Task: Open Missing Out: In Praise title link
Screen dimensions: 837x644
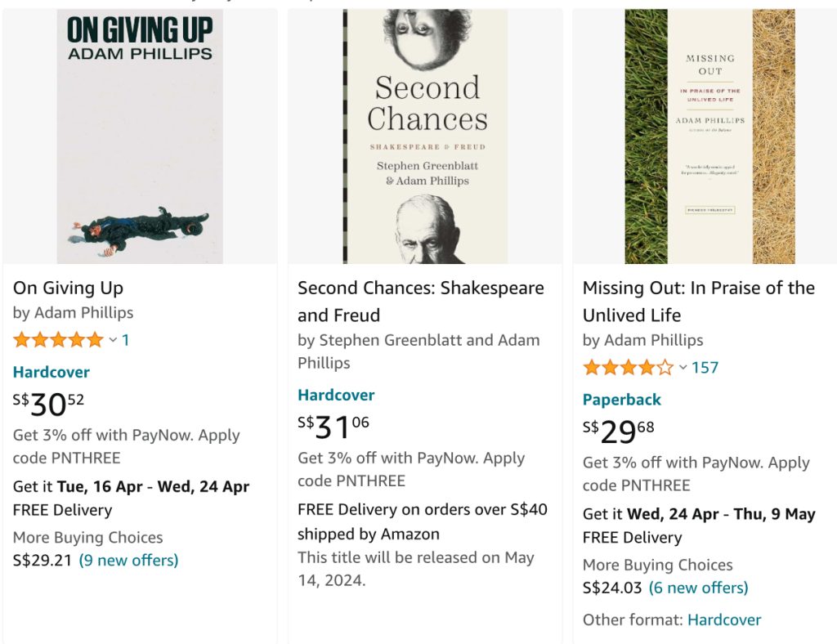Action: coord(698,301)
